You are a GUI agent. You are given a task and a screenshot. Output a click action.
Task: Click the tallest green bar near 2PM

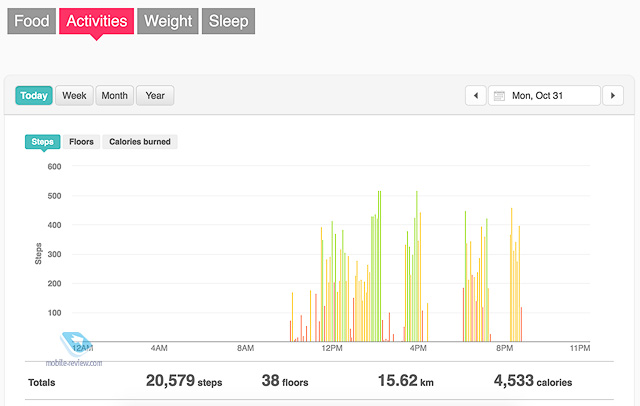[x=380, y=266]
